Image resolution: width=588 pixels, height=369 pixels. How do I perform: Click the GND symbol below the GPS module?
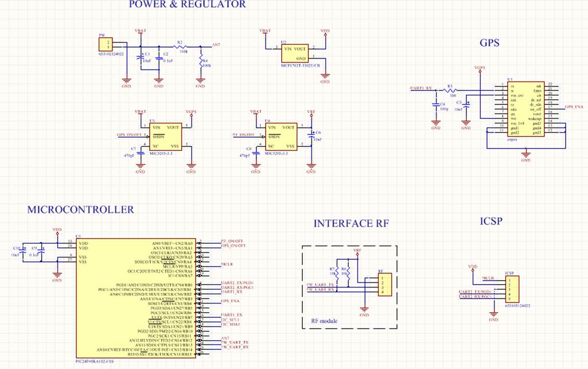tap(525, 156)
